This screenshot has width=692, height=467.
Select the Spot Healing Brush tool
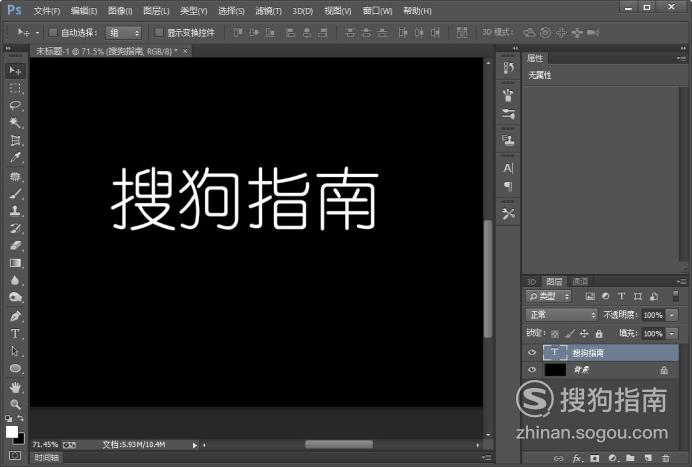point(15,177)
